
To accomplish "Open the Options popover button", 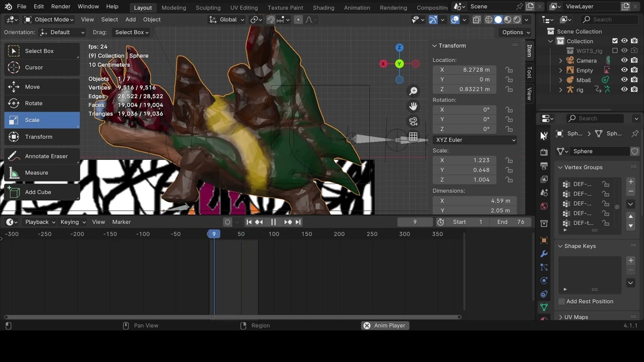I will pyautogui.click(x=516, y=32).
